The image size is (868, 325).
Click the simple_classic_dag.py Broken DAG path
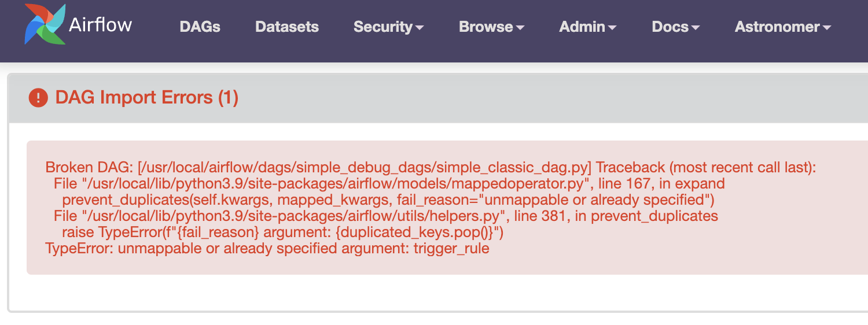[x=365, y=168]
